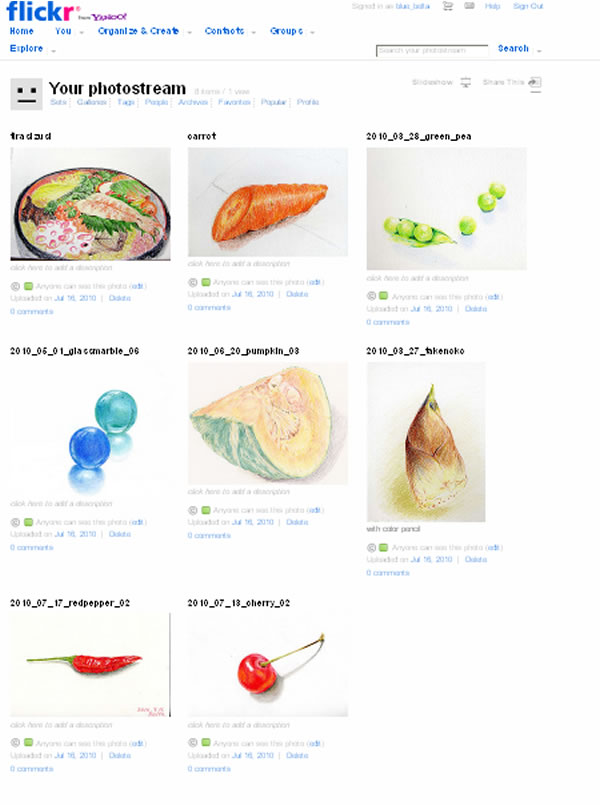This screenshot has width=600, height=805.
Task: Click the copyright icon under carrot photo
Action: pos(193,282)
